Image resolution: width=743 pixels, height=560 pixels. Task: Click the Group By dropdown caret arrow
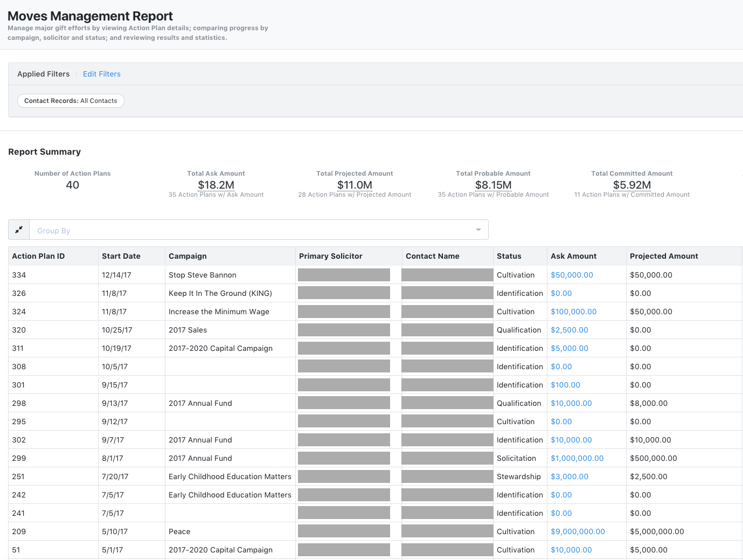tap(478, 230)
